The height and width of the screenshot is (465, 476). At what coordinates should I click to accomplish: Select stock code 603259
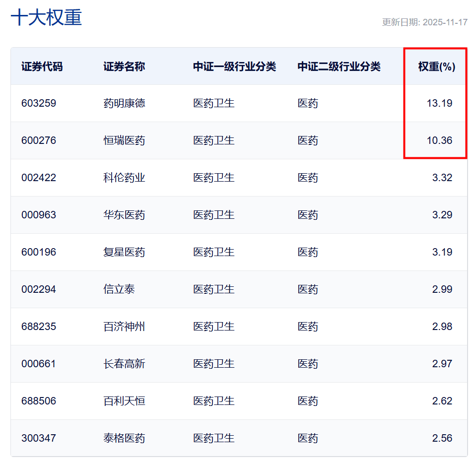click(x=39, y=103)
